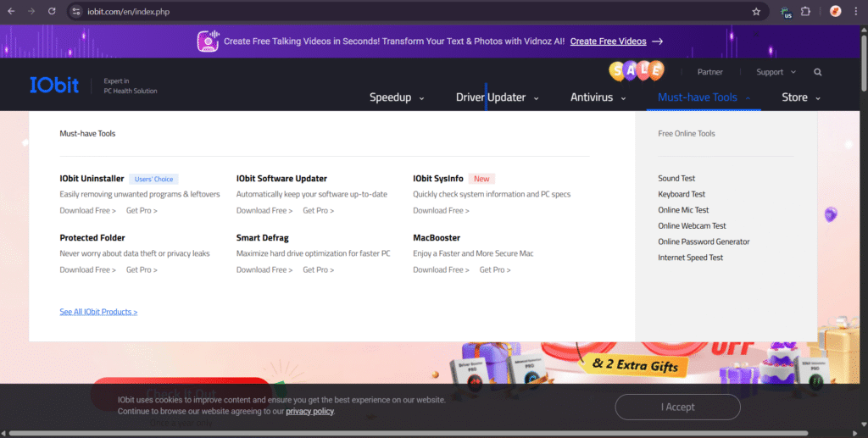Download Free for MacBooster
Viewport: 868px width, 438px height.
441,270
